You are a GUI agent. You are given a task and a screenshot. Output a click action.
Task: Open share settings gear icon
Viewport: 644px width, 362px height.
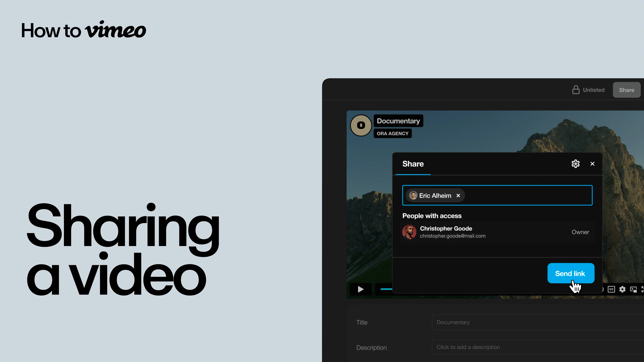tap(576, 164)
